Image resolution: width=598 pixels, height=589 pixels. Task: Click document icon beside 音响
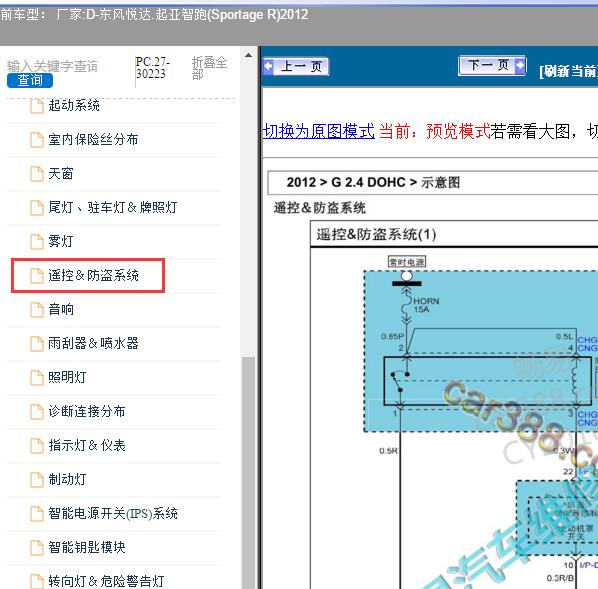click(37, 309)
